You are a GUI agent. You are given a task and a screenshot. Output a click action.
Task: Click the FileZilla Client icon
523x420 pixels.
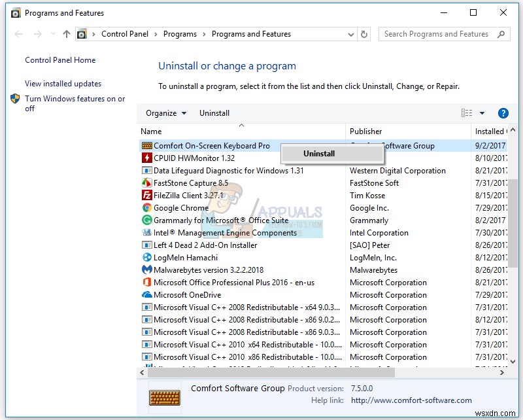pyautogui.click(x=146, y=196)
